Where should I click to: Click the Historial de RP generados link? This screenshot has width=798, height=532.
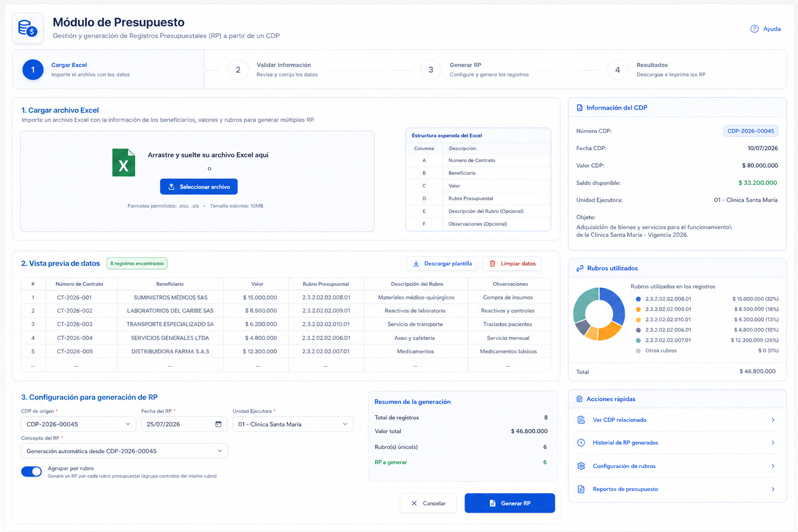point(626,443)
